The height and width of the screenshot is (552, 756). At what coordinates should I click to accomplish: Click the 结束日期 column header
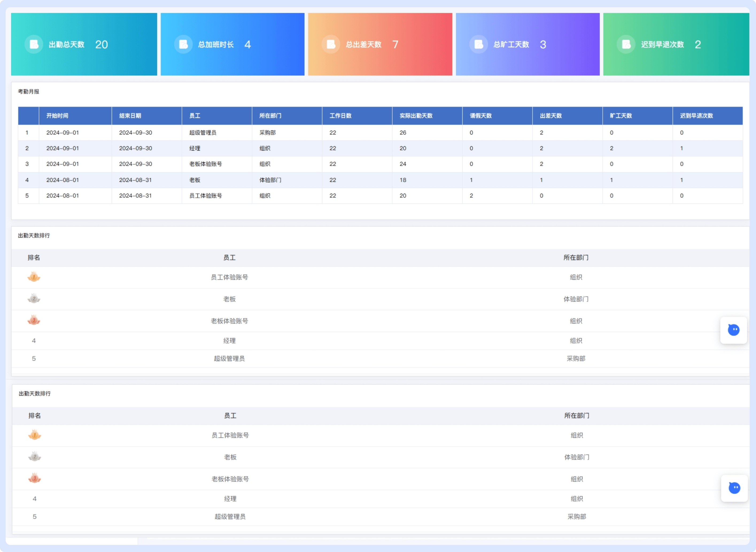[x=130, y=116]
